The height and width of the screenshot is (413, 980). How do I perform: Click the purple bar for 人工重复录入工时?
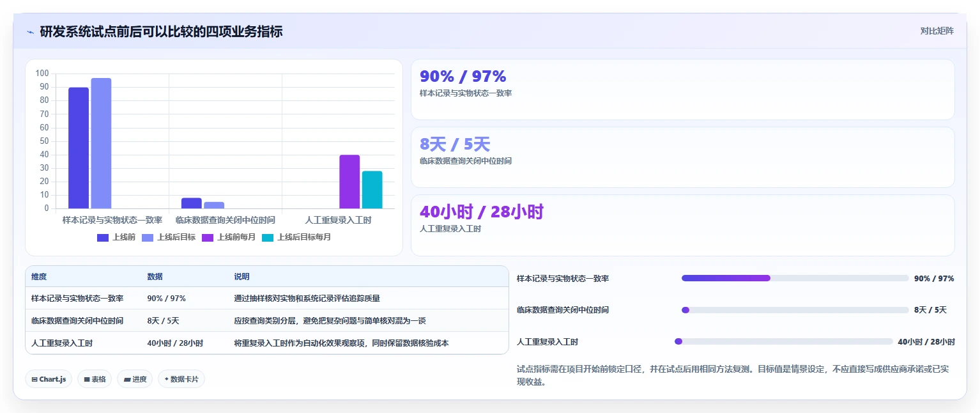[x=349, y=182]
